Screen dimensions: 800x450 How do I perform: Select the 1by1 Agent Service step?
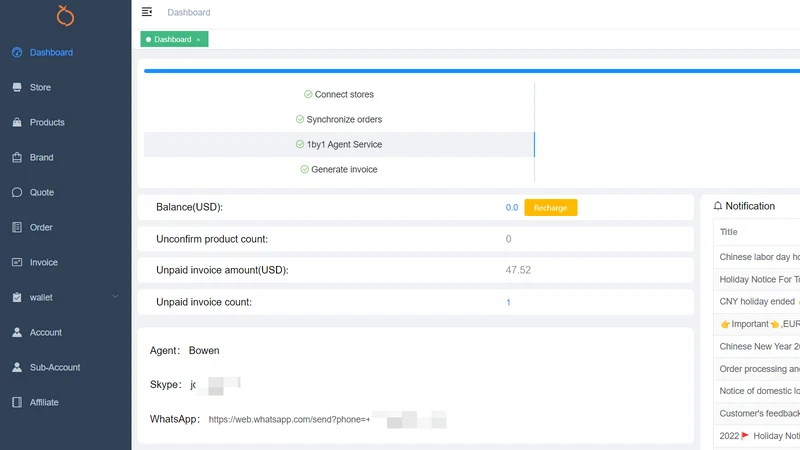click(x=339, y=144)
